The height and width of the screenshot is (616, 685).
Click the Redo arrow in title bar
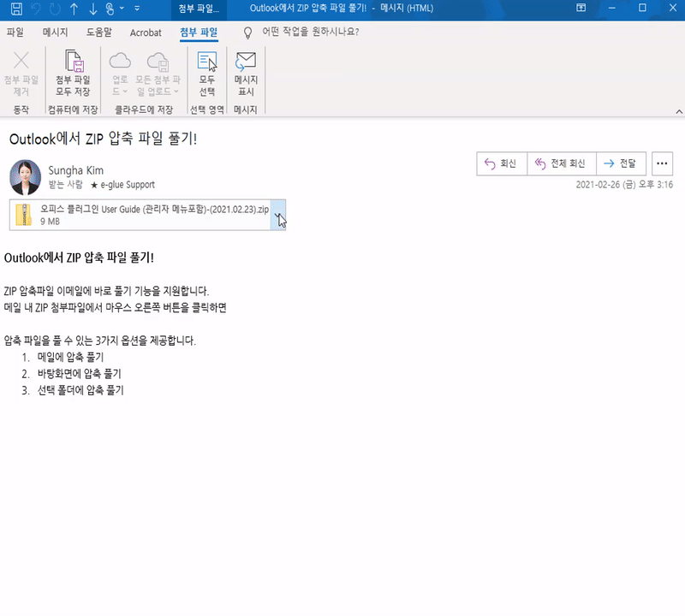tap(55, 9)
